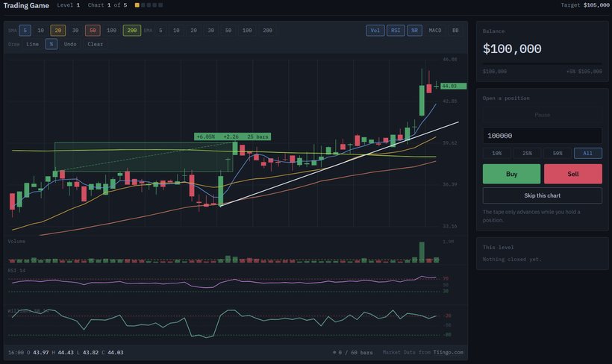Image resolution: width=612 pixels, height=364 pixels.
Task: Enable the EMA 30 overlay
Action: coord(210,31)
